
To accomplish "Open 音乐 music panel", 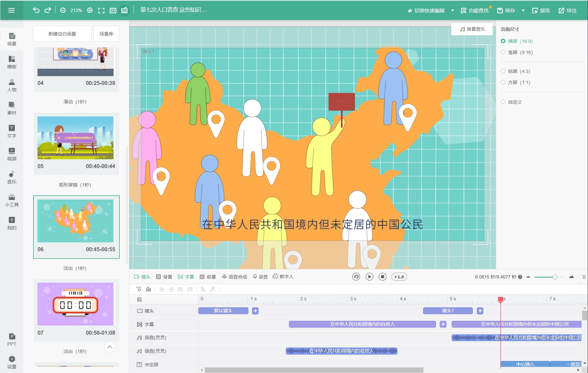I will coord(12,177).
